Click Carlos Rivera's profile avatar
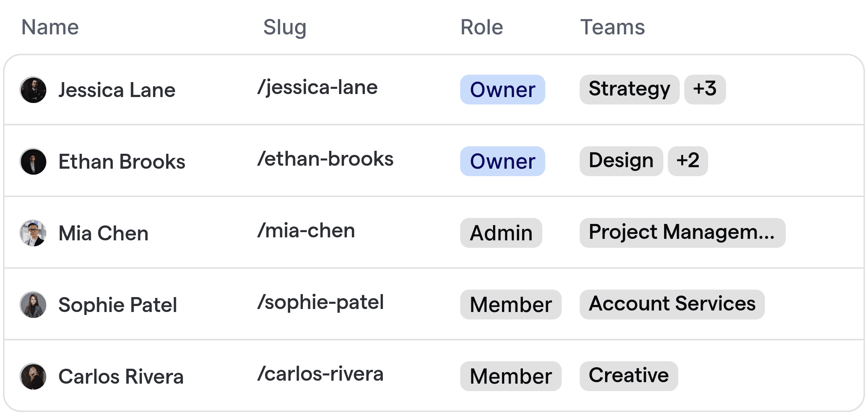Image resolution: width=868 pixels, height=415 pixels. 33,376
